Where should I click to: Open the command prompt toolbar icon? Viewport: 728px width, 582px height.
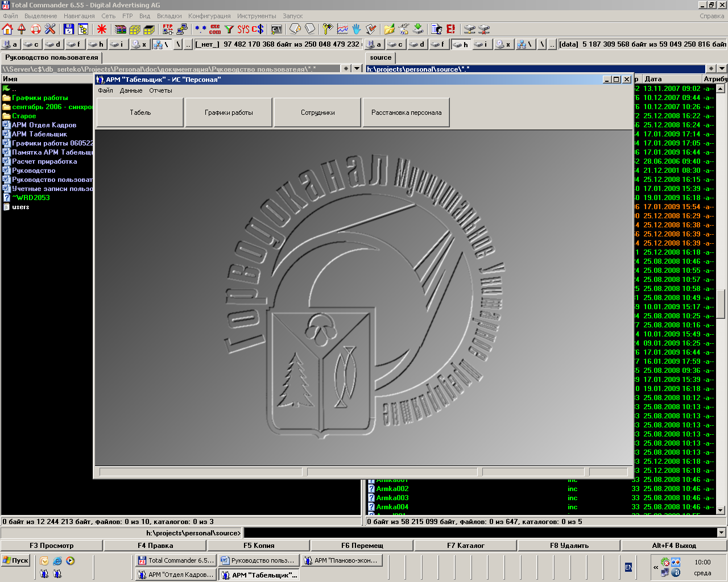pyautogui.click(x=276, y=29)
